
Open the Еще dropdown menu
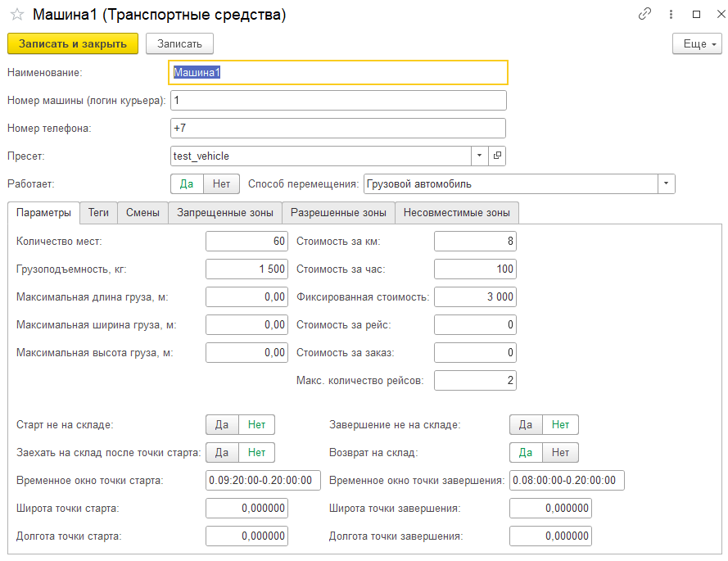pyautogui.click(x=696, y=44)
